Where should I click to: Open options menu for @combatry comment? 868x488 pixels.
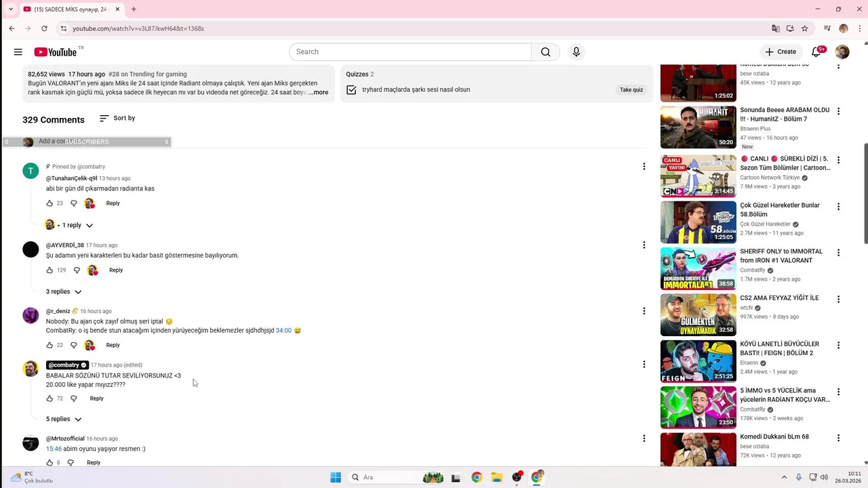click(x=644, y=365)
